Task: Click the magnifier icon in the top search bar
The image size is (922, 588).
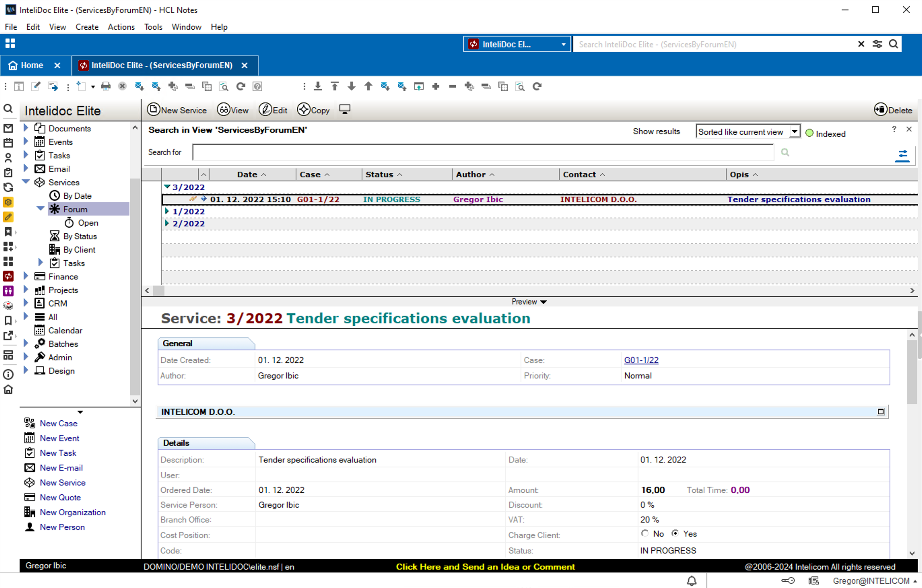Action: tap(893, 44)
